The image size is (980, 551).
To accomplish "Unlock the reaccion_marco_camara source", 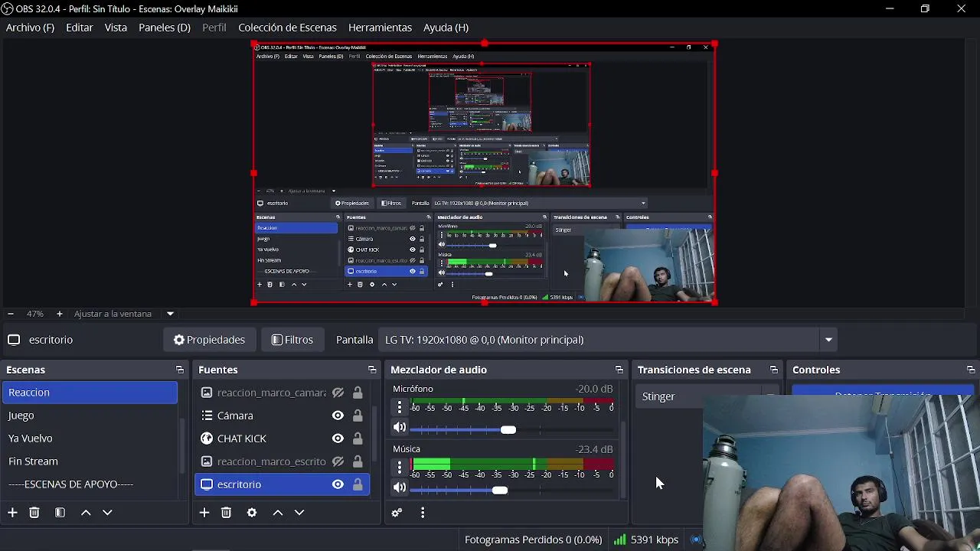I will (x=358, y=393).
